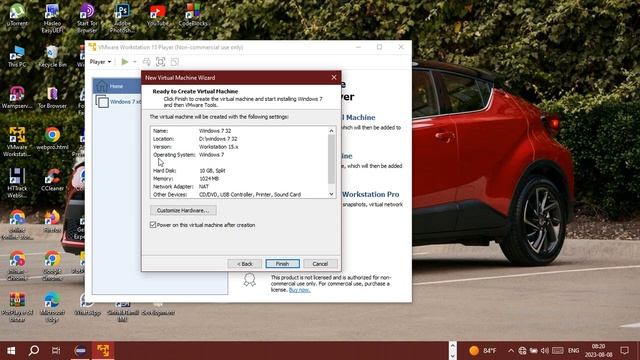
Task: Select the Home tab in VMware library
Action: tap(117, 86)
